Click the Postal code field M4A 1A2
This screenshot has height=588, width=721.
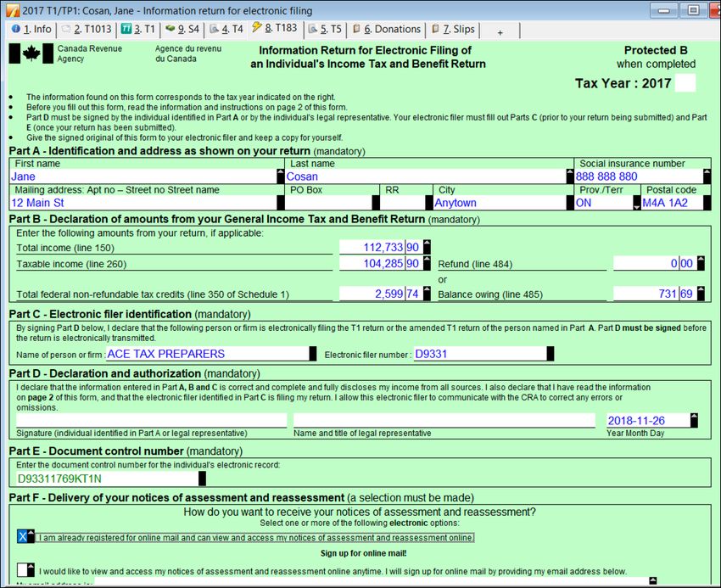(673, 203)
